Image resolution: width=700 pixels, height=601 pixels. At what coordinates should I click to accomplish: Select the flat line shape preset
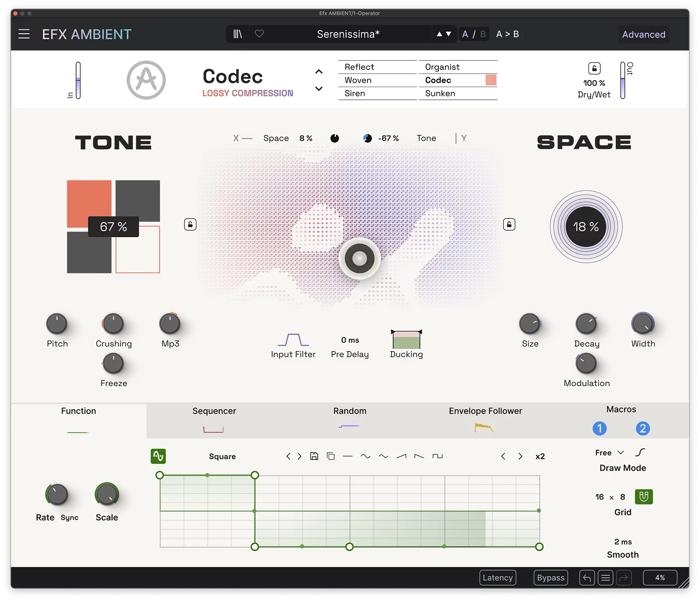(x=348, y=456)
